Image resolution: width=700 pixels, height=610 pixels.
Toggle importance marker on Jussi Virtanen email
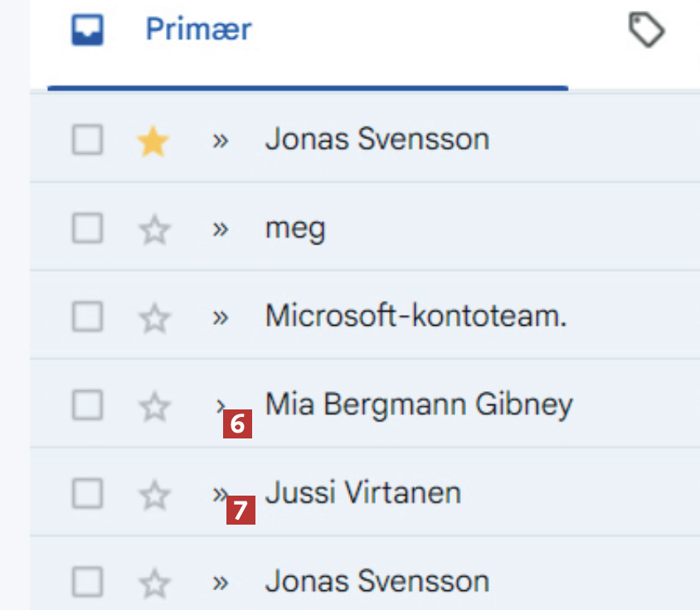click(x=217, y=494)
